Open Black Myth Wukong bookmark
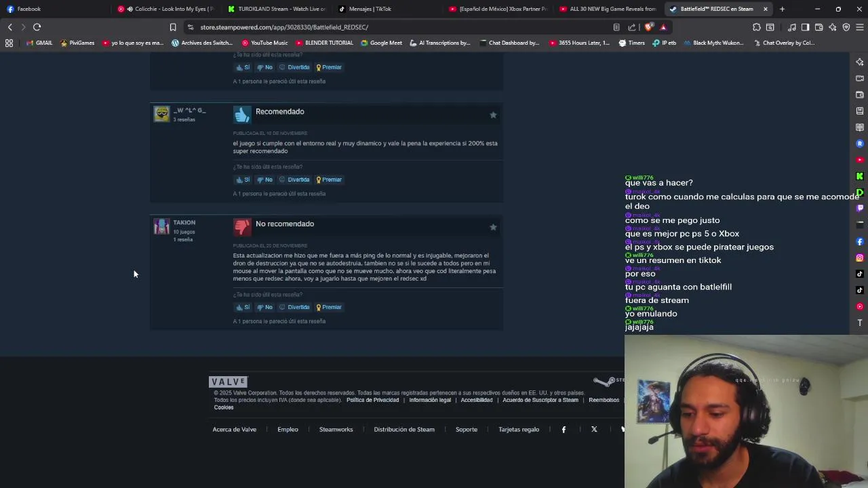This screenshot has width=868, height=488. click(713, 43)
